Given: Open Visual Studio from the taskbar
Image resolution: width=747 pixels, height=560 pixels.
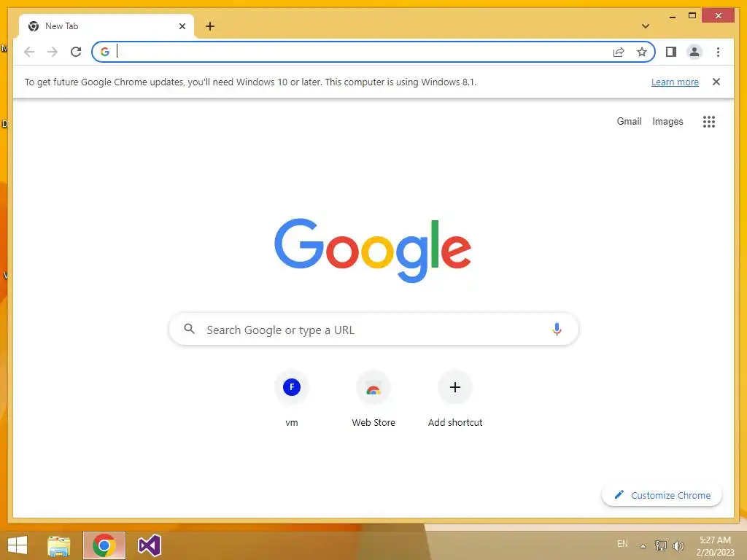Looking at the screenshot, I should [x=149, y=545].
